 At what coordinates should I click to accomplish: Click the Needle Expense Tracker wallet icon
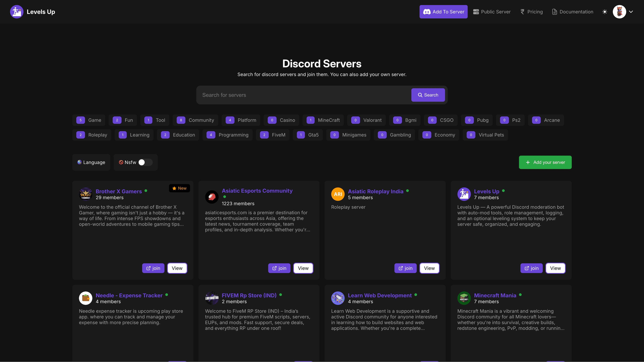point(86,298)
